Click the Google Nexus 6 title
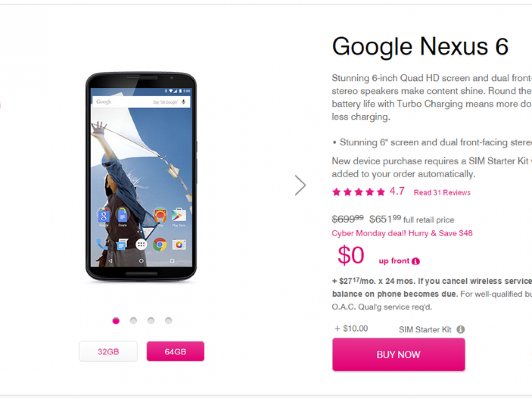Viewport: 532px width, 399px height. [x=420, y=46]
